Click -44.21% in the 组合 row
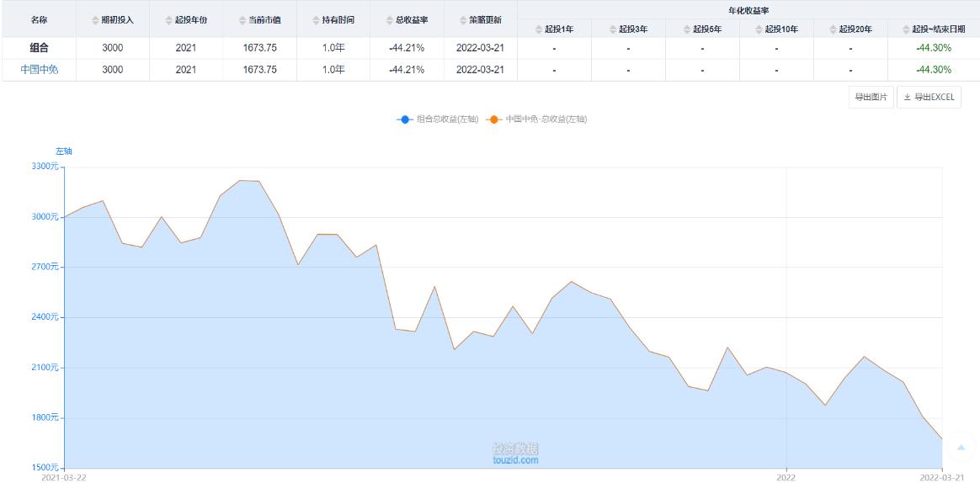 (x=407, y=48)
